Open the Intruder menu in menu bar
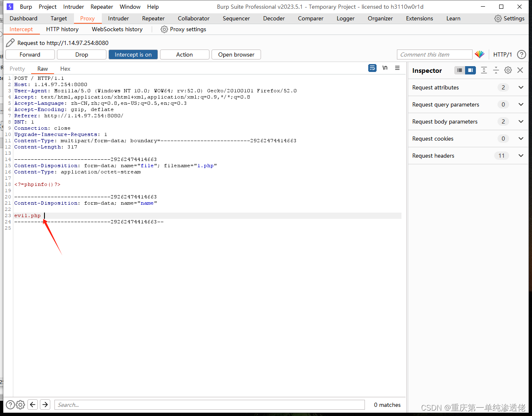Image resolution: width=532 pixels, height=416 pixels. (x=74, y=7)
